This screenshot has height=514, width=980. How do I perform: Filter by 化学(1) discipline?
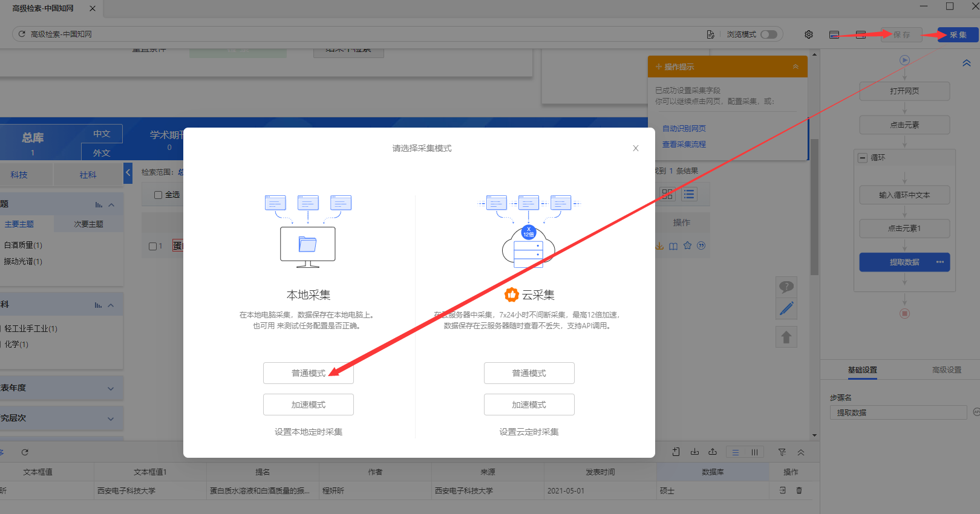17,345
